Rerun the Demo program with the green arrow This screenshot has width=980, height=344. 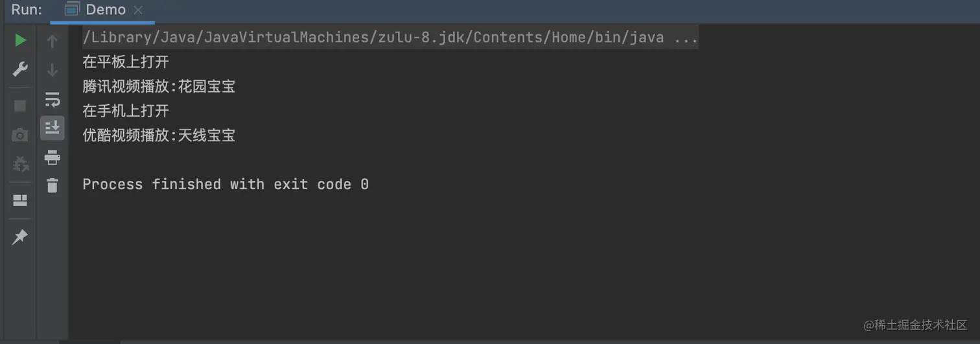click(x=20, y=41)
